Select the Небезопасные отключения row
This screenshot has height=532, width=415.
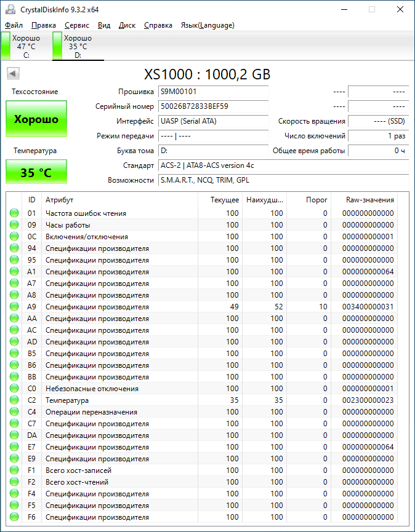(x=202, y=389)
